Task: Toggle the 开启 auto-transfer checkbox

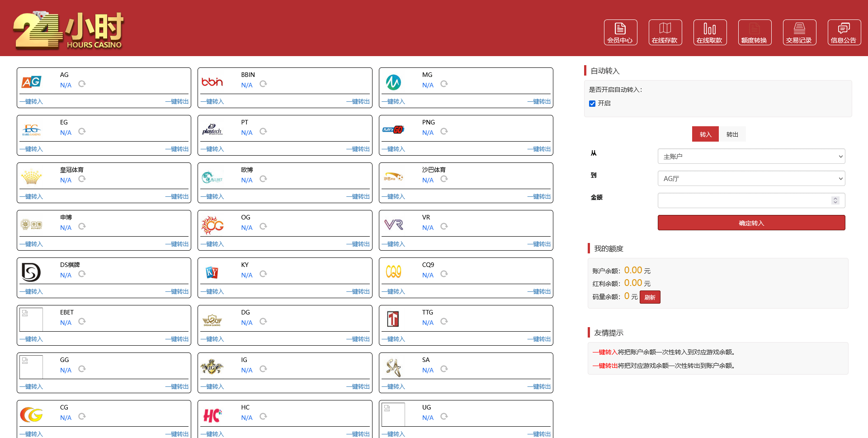Action: click(x=592, y=104)
